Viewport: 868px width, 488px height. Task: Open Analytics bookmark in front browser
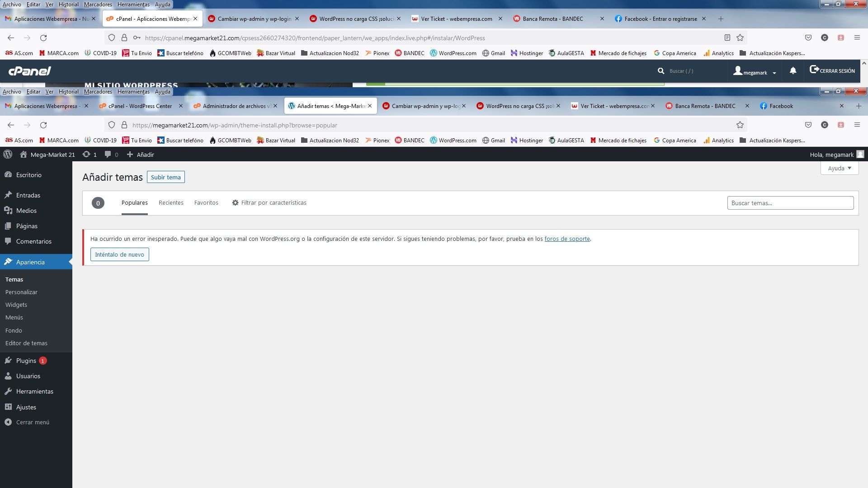[718, 141]
